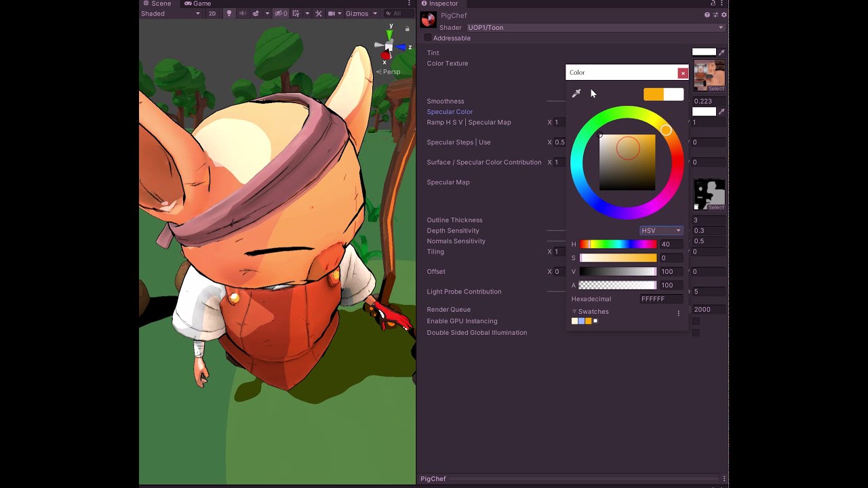
Task: Select the orange color swatch preset
Action: 588,321
